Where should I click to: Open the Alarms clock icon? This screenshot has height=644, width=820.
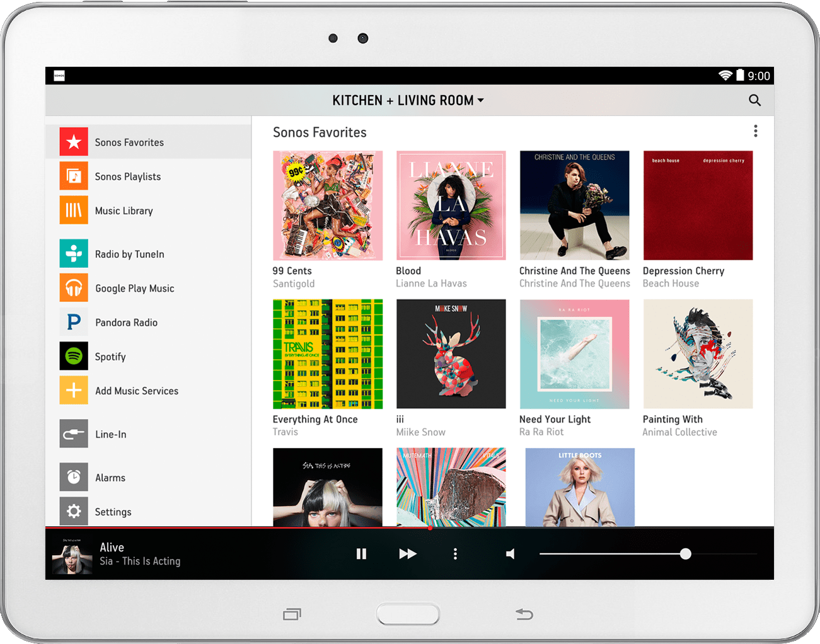click(x=74, y=477)
